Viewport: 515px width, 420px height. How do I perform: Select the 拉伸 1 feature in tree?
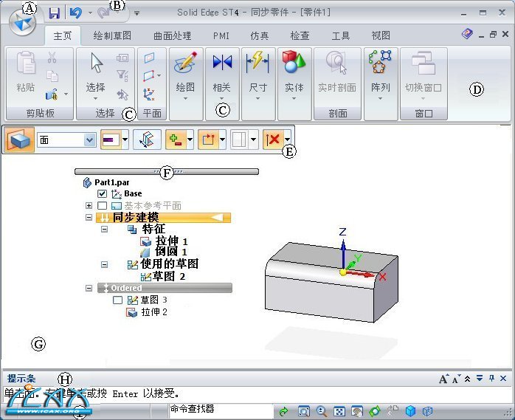(170, 241)
